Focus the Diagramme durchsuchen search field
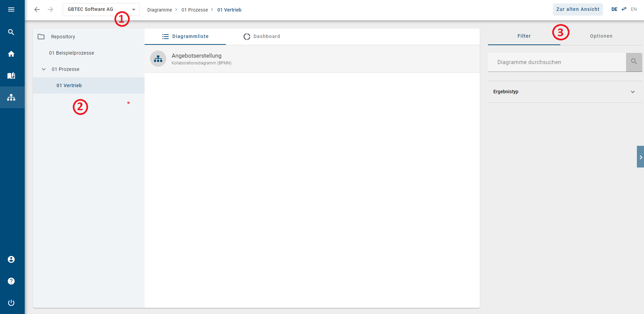 (x=557, y=62)
